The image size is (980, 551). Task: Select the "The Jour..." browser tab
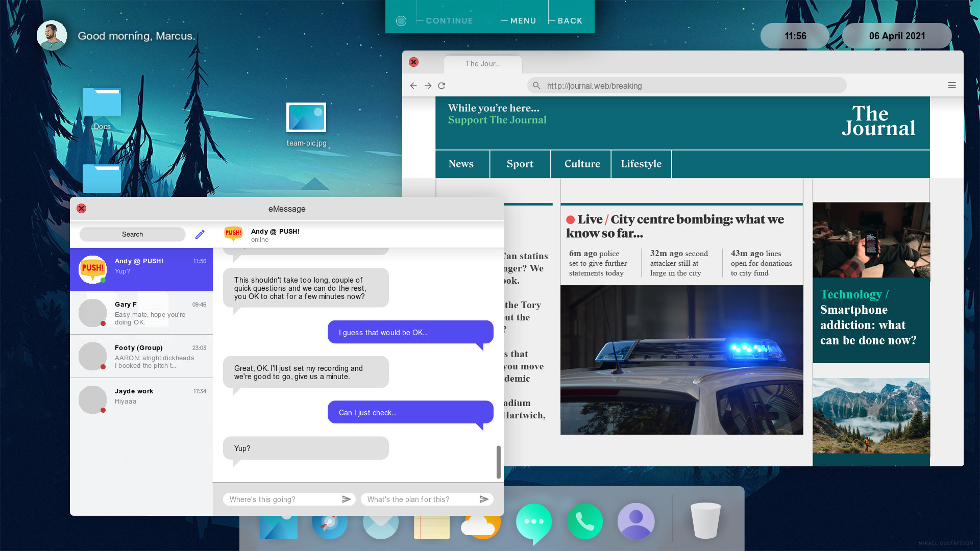point(482,64)
